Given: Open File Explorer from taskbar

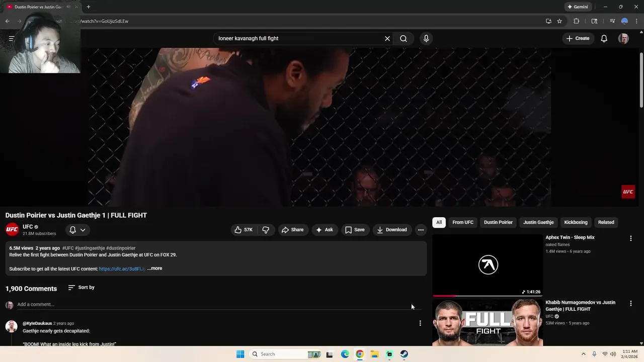Looking at the screenshot, I should [375, 354].
